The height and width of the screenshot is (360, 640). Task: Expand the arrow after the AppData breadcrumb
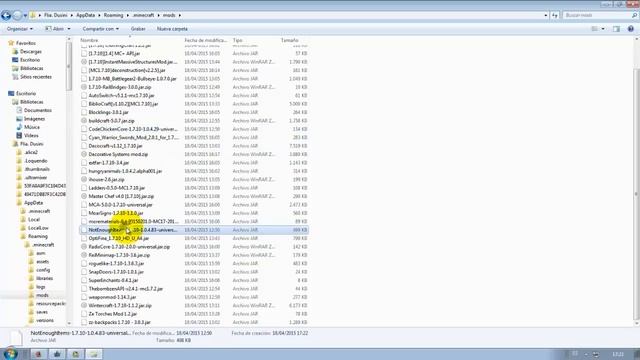(x=99, y=15)
